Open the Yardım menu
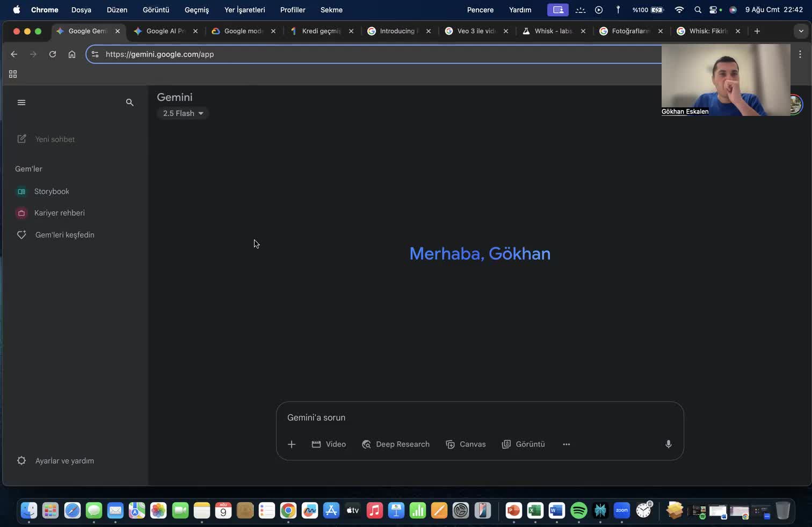The width and height of the screenshot is (812, 527). click(x=520, y=10)
